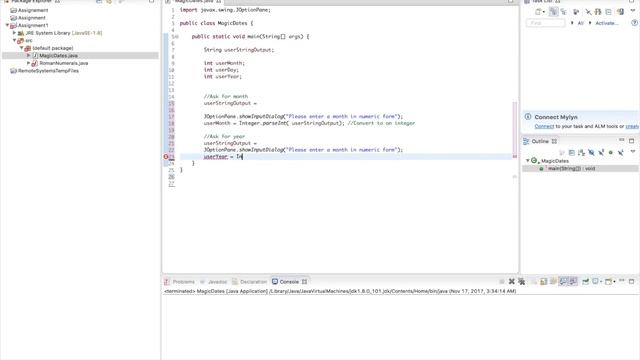
Task: Click the JRE System Library icon
Action: (20, 33)
